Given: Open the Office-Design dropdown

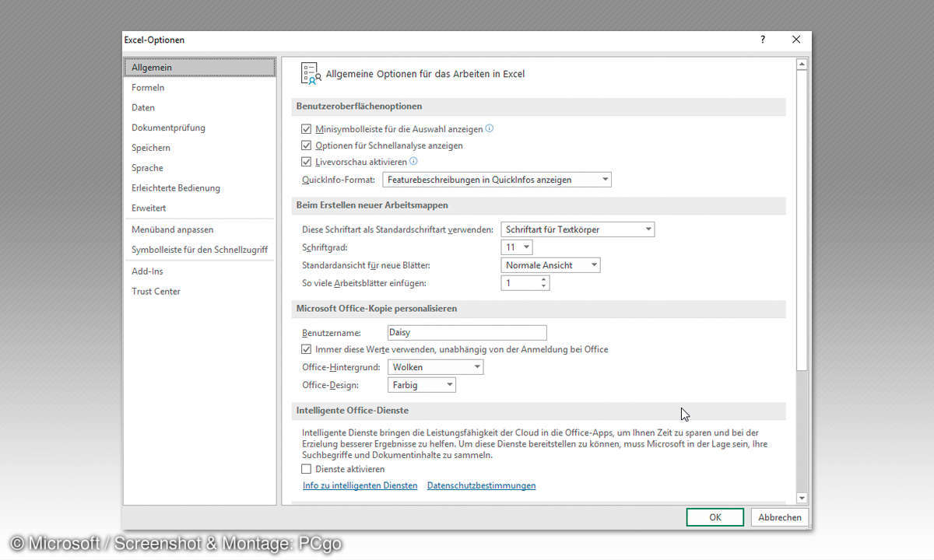Looking at the screenshot, I should [x=421, y=385].
